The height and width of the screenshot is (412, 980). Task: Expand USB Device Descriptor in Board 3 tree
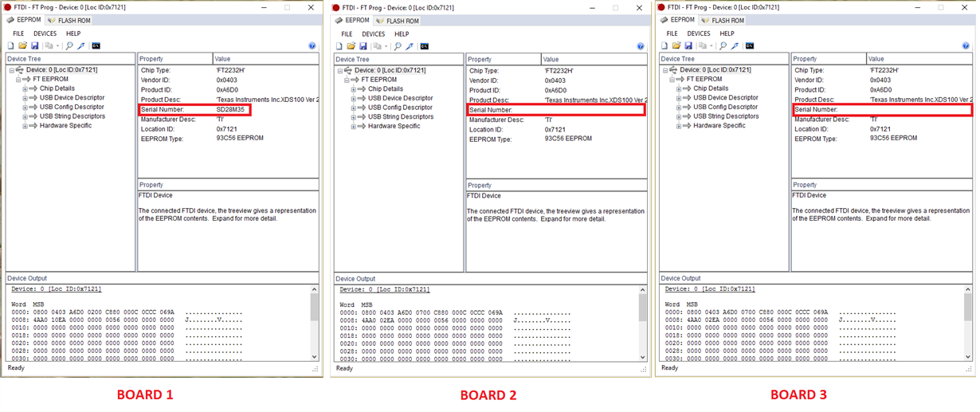click(678, 98)
